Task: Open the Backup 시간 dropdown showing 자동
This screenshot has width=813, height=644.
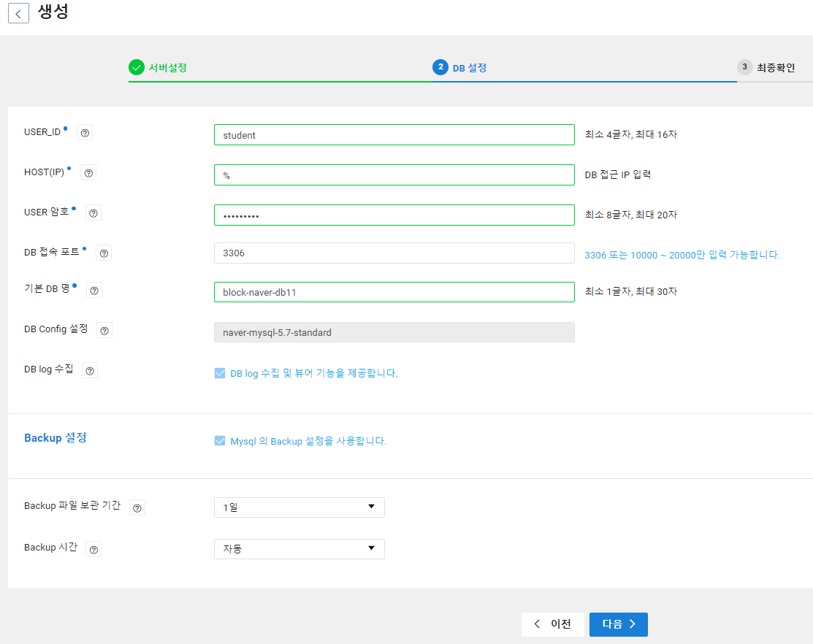Action: click(299, 548)
